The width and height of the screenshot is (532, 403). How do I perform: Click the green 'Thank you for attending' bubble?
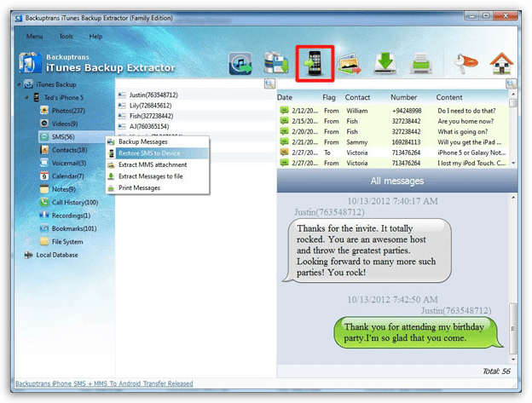tap(418, 332)
